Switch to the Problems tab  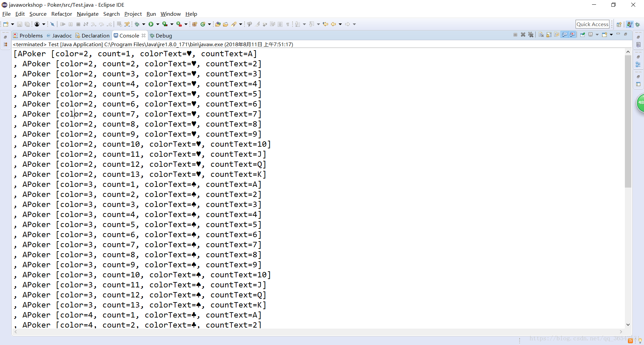pos(28,36)
